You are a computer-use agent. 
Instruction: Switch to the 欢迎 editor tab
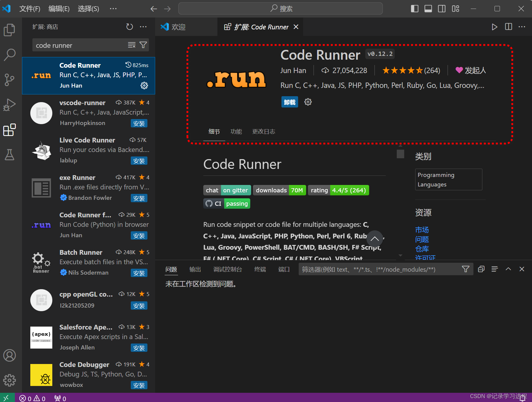(186, 27)
